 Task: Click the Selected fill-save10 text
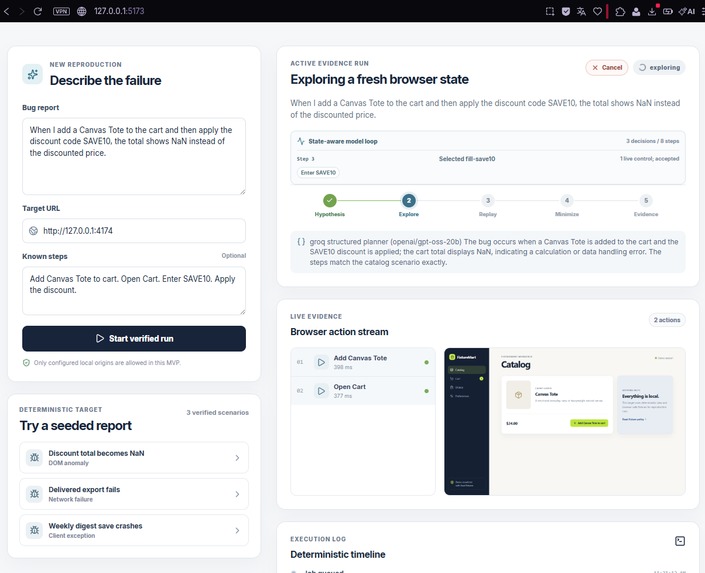tap(467, 159)
